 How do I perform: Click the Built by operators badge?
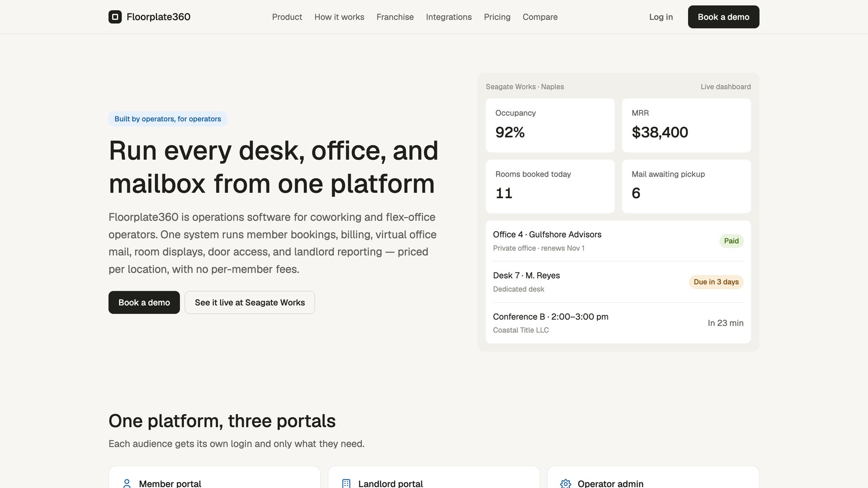tap(168, 119)
